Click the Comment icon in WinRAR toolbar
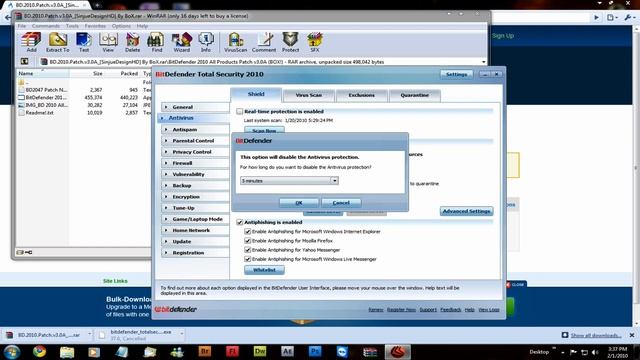Viewport: 640px width, 360px height. pos(264,42)
